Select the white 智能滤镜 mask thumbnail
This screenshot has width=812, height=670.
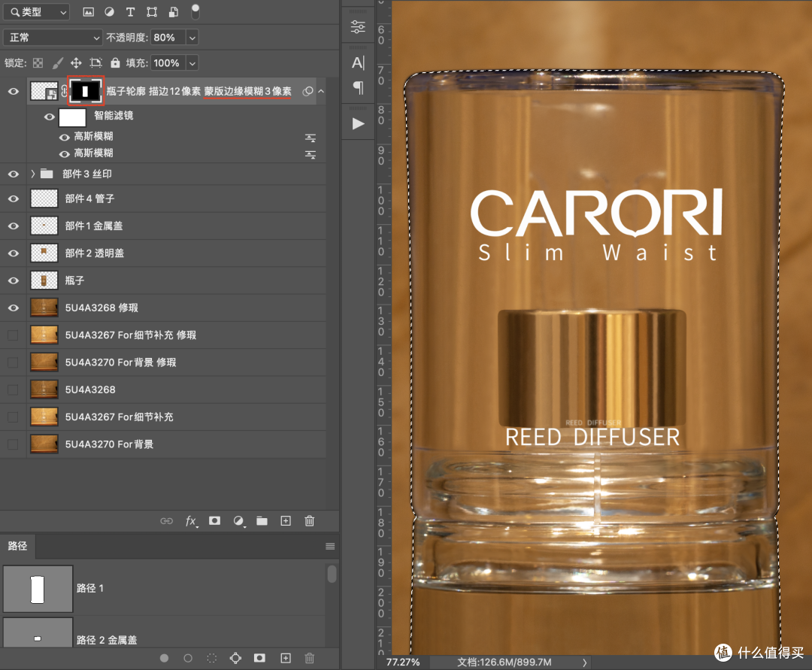72,117
